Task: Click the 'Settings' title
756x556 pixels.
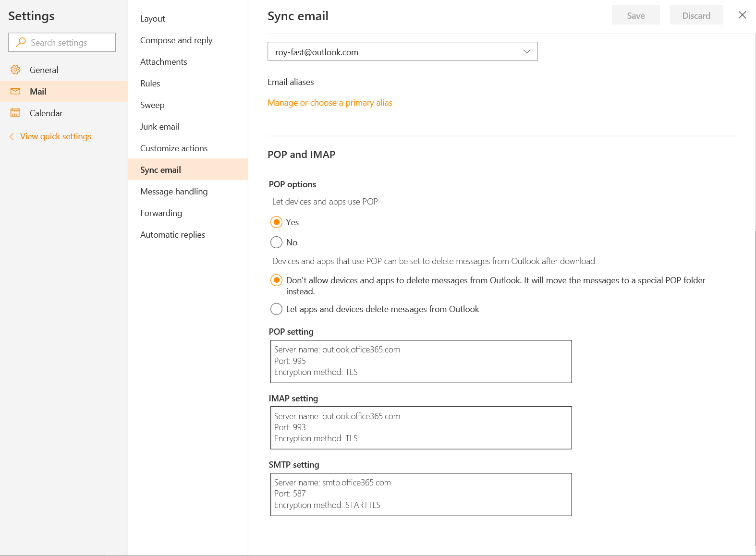Action: point(31,16)
